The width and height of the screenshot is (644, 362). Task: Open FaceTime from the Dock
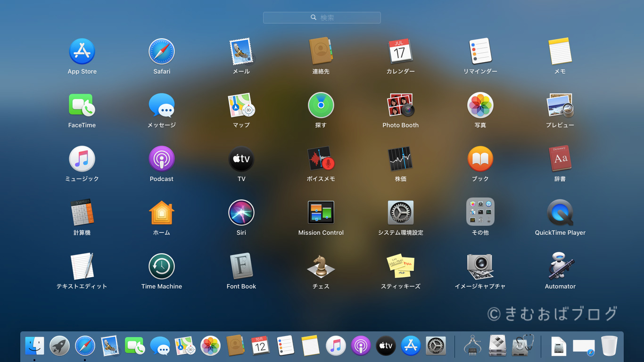(135, 346)
